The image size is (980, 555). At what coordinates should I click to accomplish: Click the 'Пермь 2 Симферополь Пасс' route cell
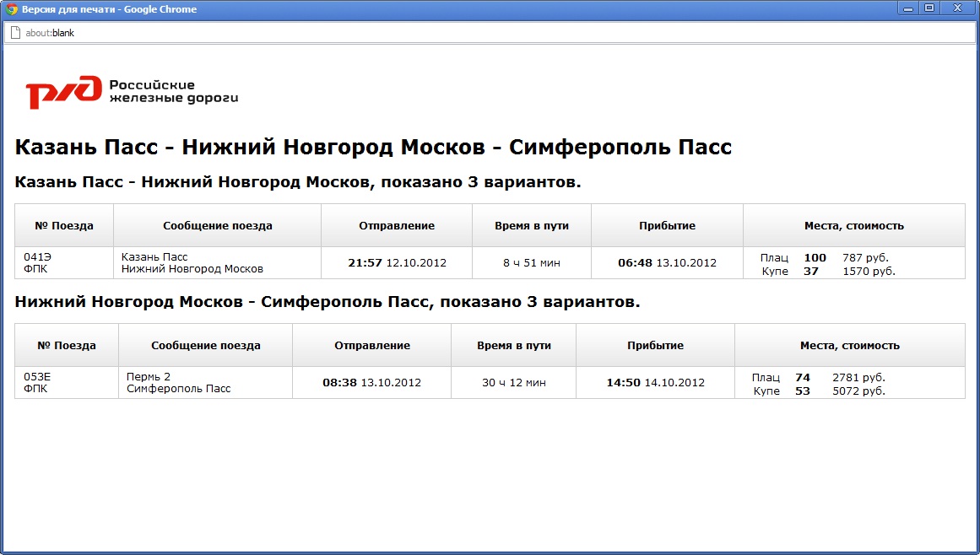tap(179, 382)
